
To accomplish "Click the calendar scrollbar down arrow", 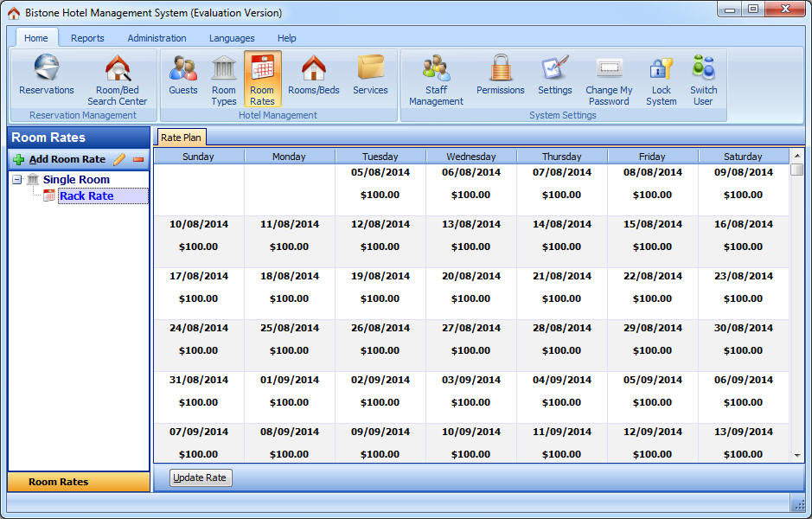I will pyautogui.click(x=796, y=455).
